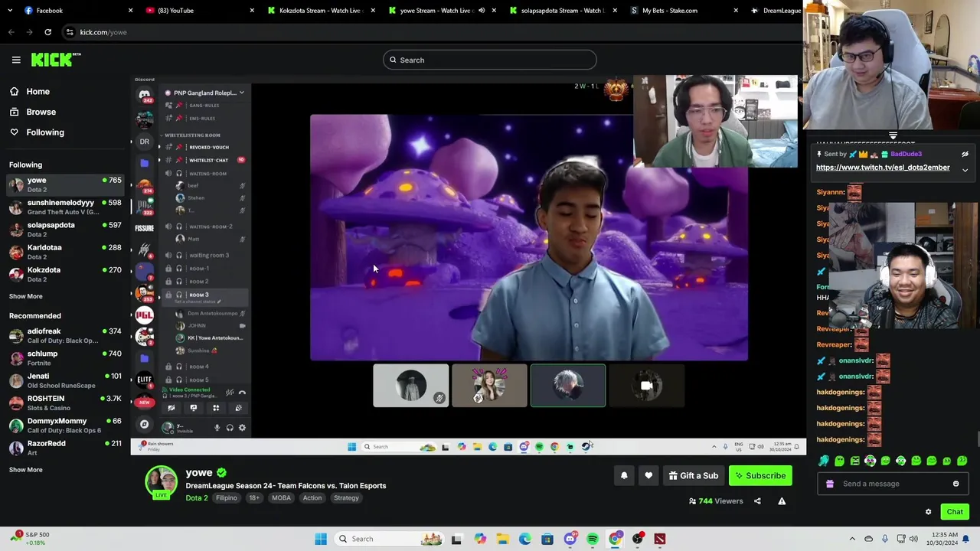The width and height of the screenshot is (980, 551).
Task: Click the Discord home icon in streamed window
Action: point(144,95)
